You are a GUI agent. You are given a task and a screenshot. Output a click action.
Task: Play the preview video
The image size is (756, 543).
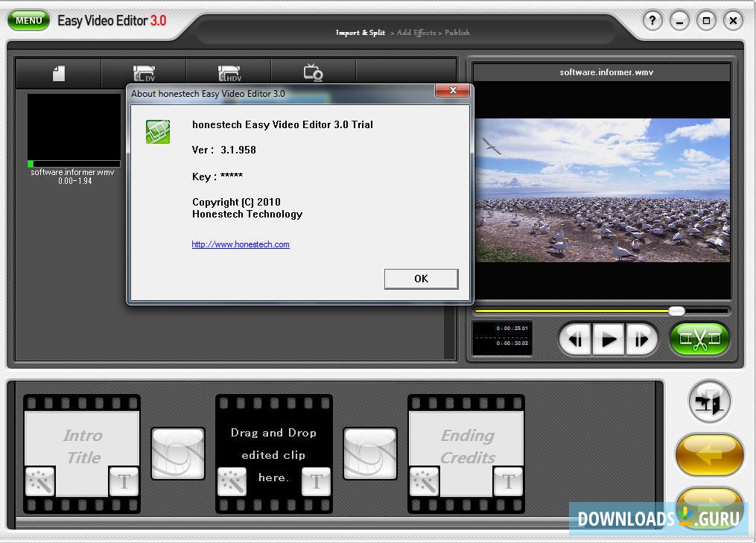(609, 340)
